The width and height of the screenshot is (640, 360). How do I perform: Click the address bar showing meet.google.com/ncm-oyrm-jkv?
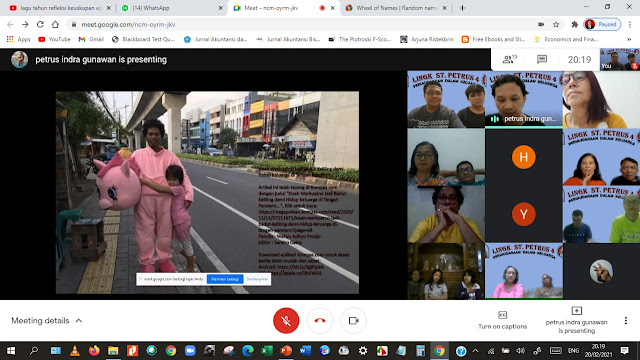(302, 24)
